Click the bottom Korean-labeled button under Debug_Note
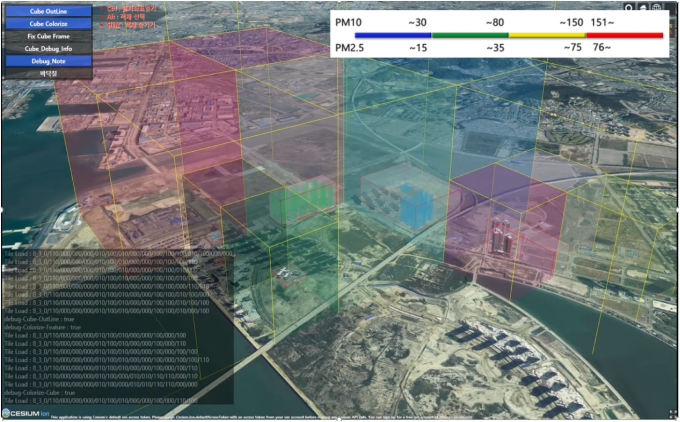The width and height of the screenshot is (680, 422). pyautogui.click(x=48, y=73)
